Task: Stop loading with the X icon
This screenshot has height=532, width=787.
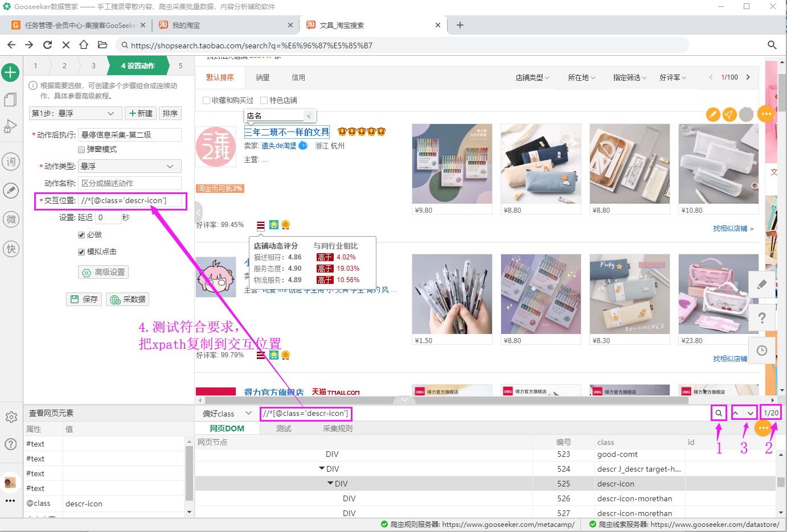Action: (x=65, y=45)
